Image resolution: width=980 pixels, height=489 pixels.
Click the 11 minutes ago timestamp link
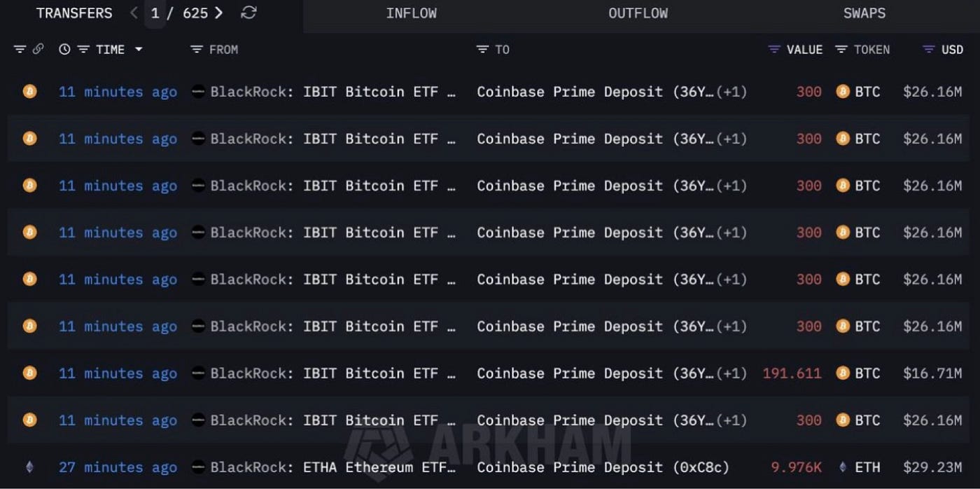tap(118, 92)
